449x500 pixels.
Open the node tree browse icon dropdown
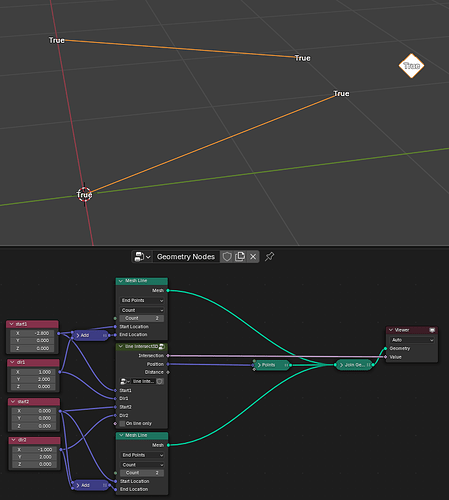[142, 257]
